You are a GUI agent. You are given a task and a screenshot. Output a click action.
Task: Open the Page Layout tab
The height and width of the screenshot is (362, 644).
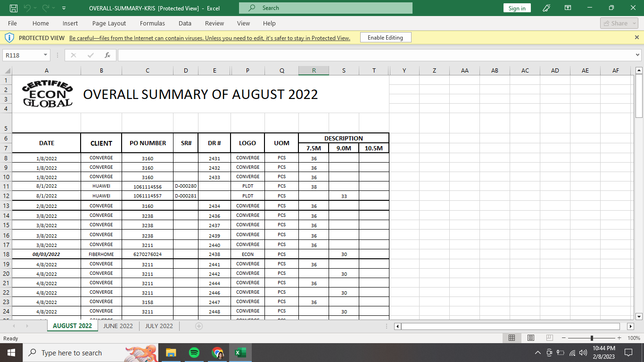click(x=109, y=23)
